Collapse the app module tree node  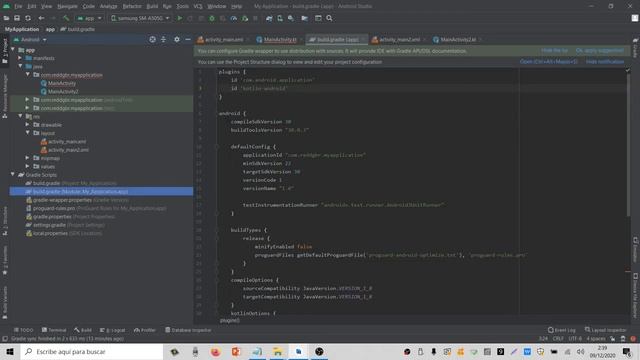13,49
